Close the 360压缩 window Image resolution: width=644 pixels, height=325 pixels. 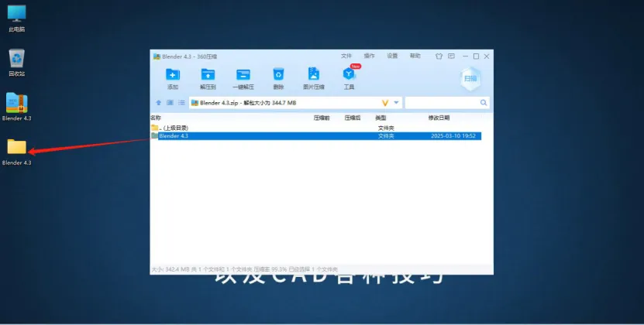click(487, 56)
